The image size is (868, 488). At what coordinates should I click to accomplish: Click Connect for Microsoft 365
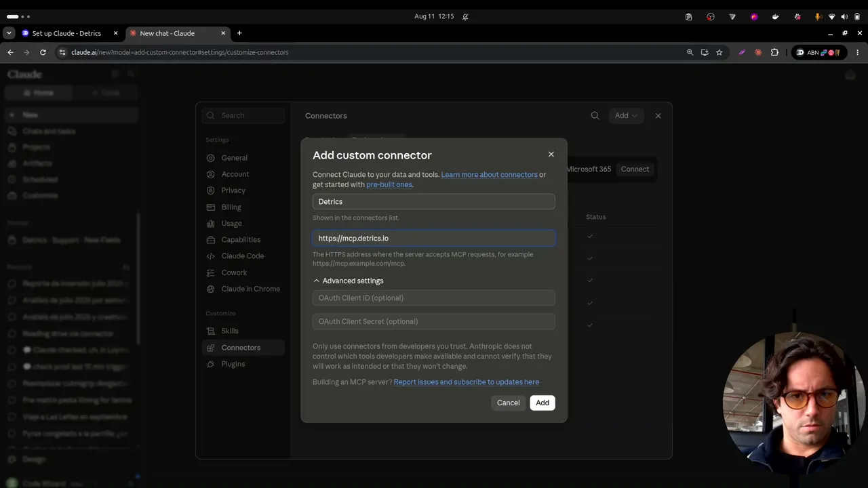tap(635, 169)
